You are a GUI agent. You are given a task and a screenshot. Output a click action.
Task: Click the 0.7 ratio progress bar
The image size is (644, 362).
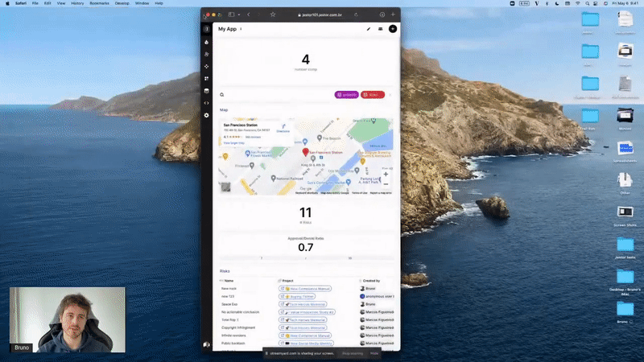coord(306,257)
